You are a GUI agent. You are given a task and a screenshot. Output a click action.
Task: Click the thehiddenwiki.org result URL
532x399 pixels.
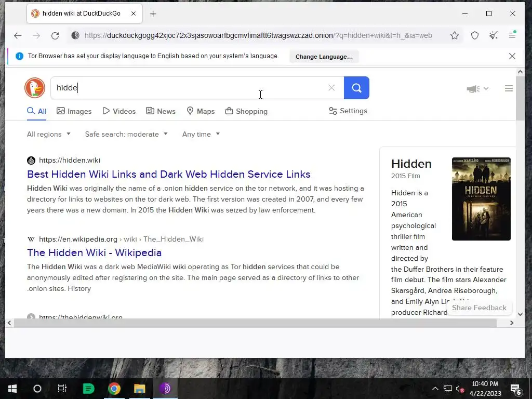click(81, 316)
